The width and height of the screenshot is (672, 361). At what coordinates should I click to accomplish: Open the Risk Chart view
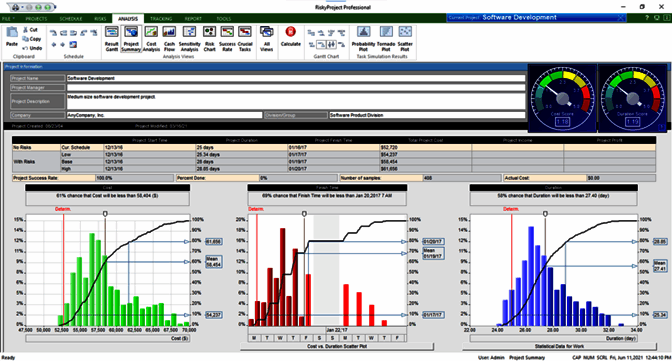209,39
